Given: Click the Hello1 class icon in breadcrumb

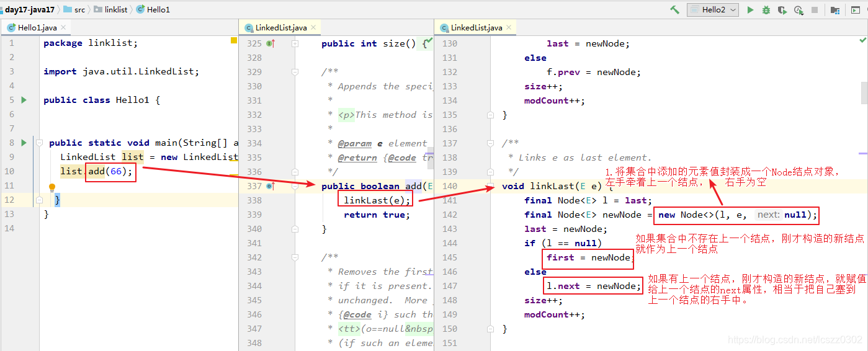Looking at the screenshot, I should pyautogui.click(x=140, y=9).
